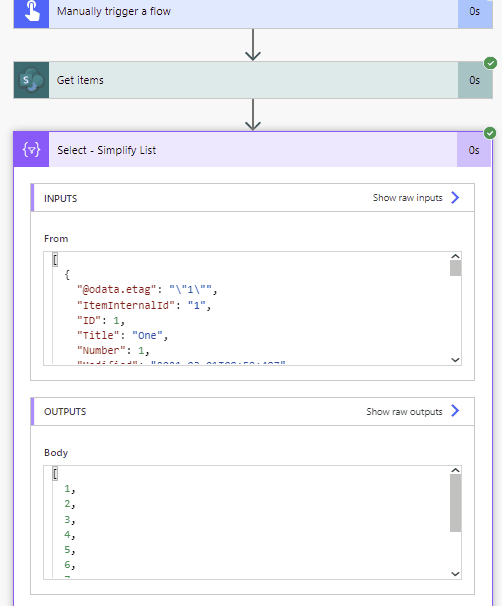This screenshot has height=606, width=502.
Task: Click the SharePoint icon on Get items
Action: coord(31,80)
